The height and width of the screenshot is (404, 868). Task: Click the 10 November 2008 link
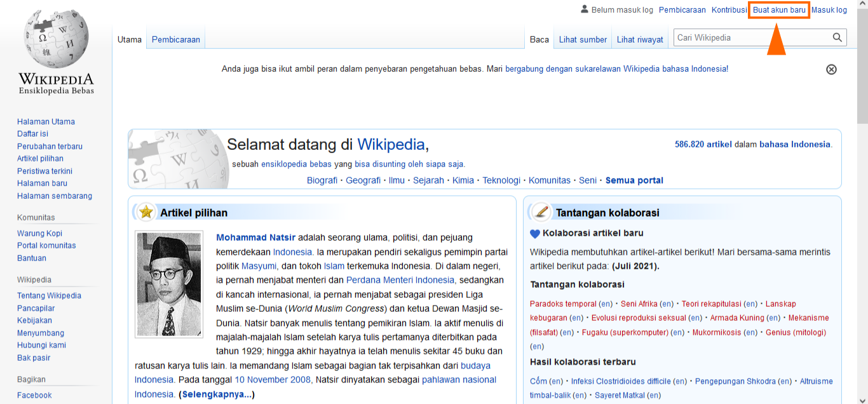[273, 380]
